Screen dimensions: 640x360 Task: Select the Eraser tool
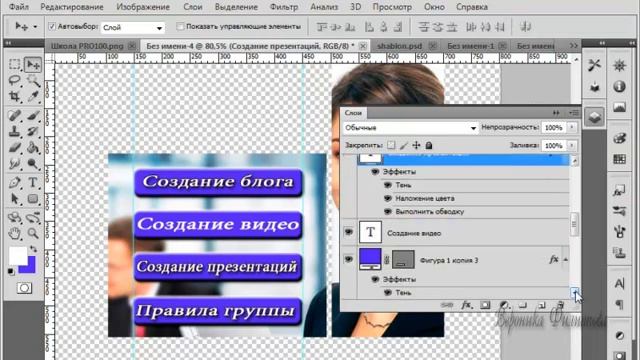coord(15,147)
